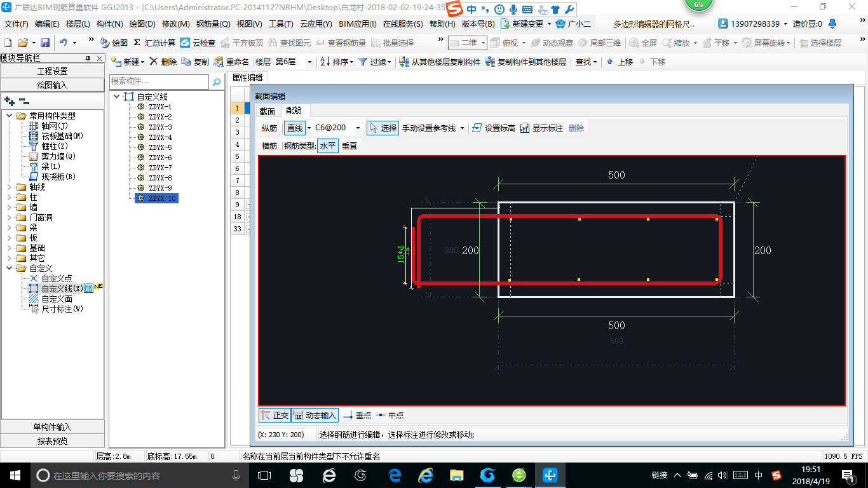Viewport: 868px width, 488px height.
Task: Open the 钢筋量(Q) menu
Action: click(x=213, y=24)
